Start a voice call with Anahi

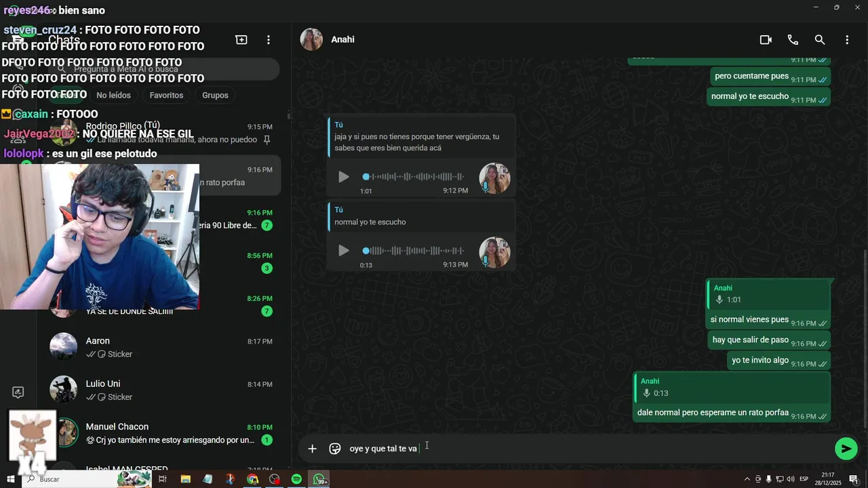click(793, 40)
